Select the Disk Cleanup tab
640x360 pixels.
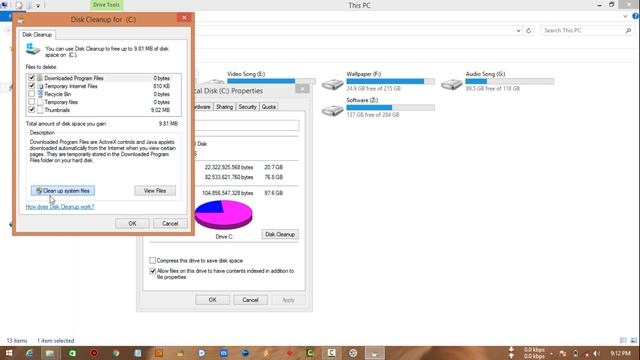[37, 35]
